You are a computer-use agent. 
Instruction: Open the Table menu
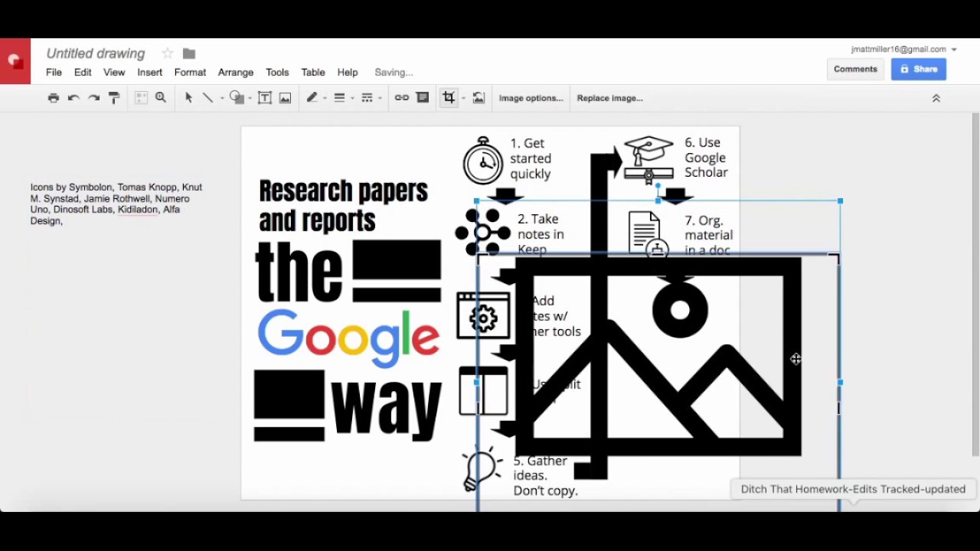click(313, 72)
